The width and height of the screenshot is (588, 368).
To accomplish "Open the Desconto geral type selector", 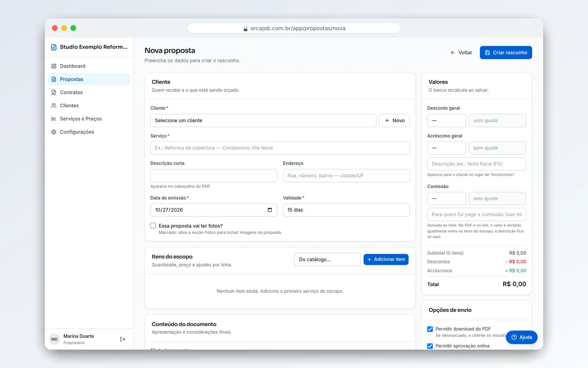I will pos(447,121).
